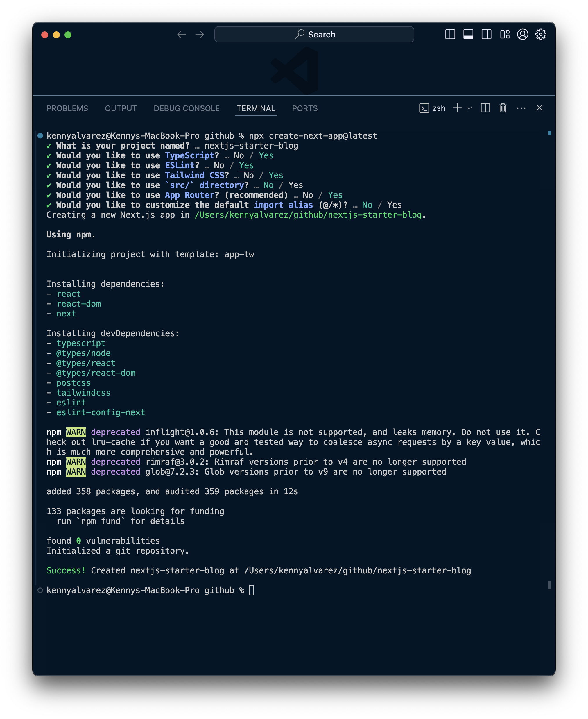588x719 pixels.
Task: Click '133 packages are looking for funding'
Action: tap(135, 511)
